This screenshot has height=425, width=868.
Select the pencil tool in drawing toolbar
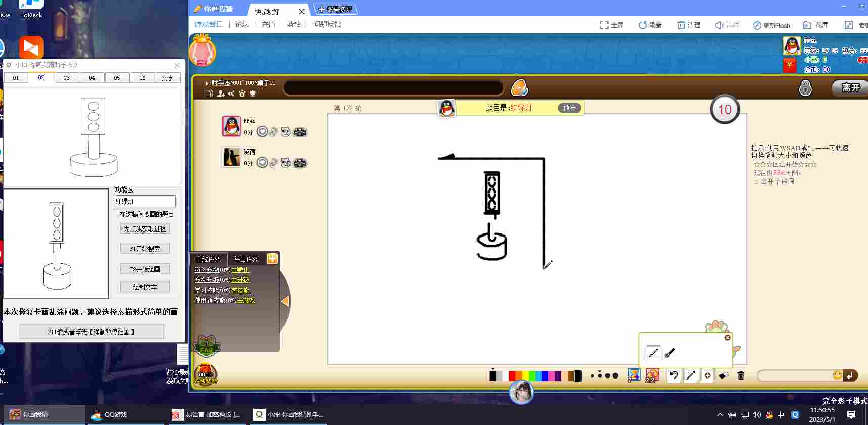[x=690, y=375]
